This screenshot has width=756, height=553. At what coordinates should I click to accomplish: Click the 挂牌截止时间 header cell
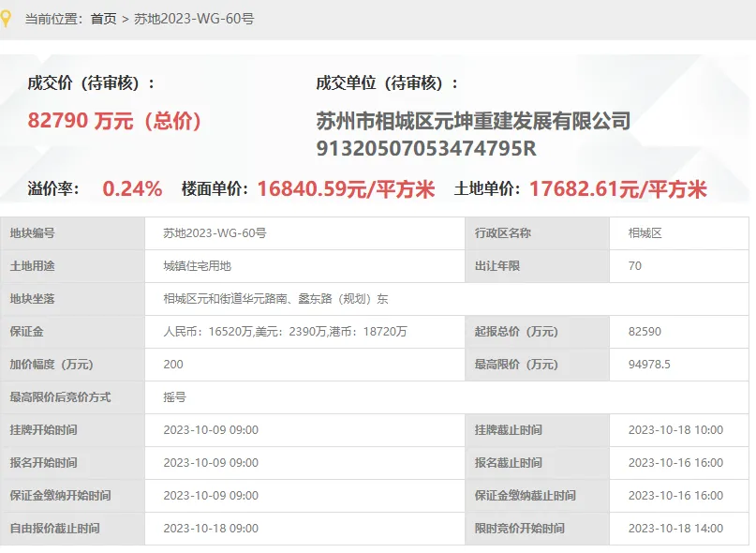click(x=537, y=430)
